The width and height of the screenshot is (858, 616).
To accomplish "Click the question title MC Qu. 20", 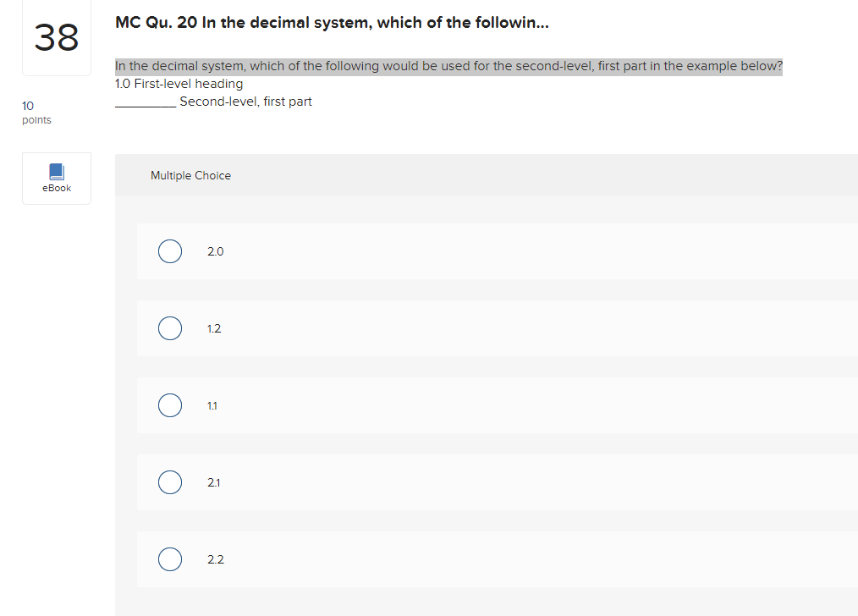I will pos(330,22).
